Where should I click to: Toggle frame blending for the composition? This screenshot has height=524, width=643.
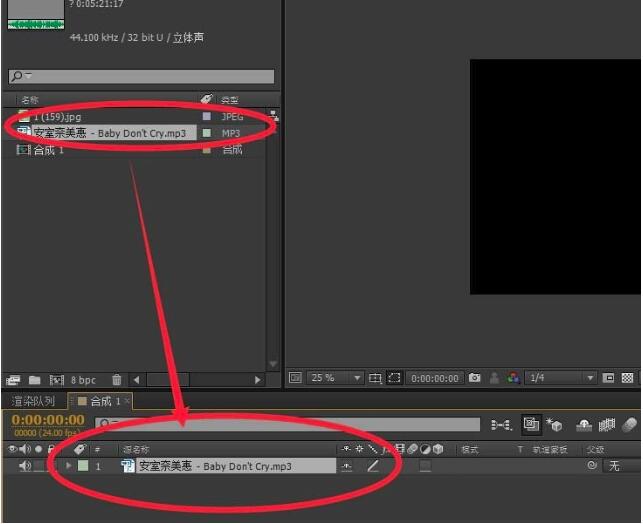pos(607,425)
